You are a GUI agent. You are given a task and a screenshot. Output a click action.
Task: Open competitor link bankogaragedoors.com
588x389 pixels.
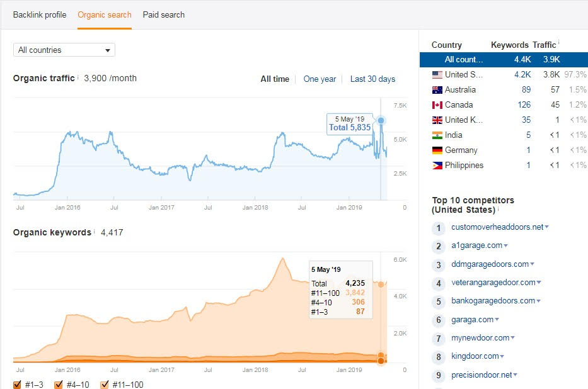pos(493,301)
